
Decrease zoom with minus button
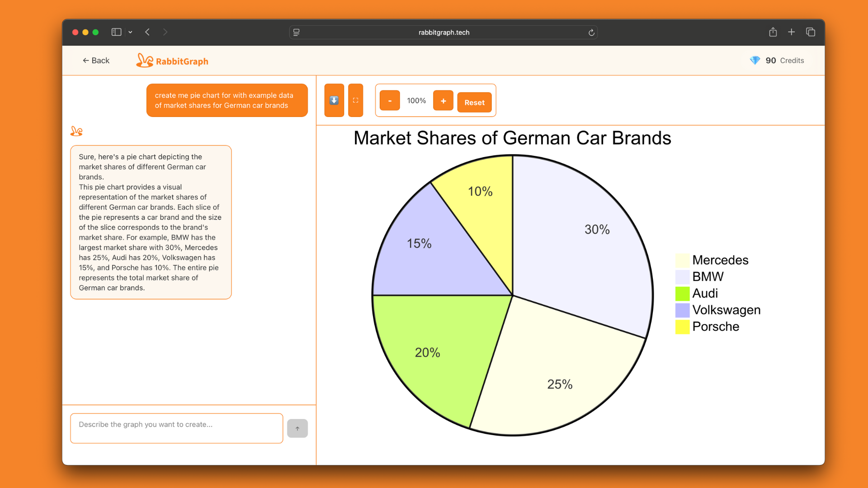(x=389, y=100)
